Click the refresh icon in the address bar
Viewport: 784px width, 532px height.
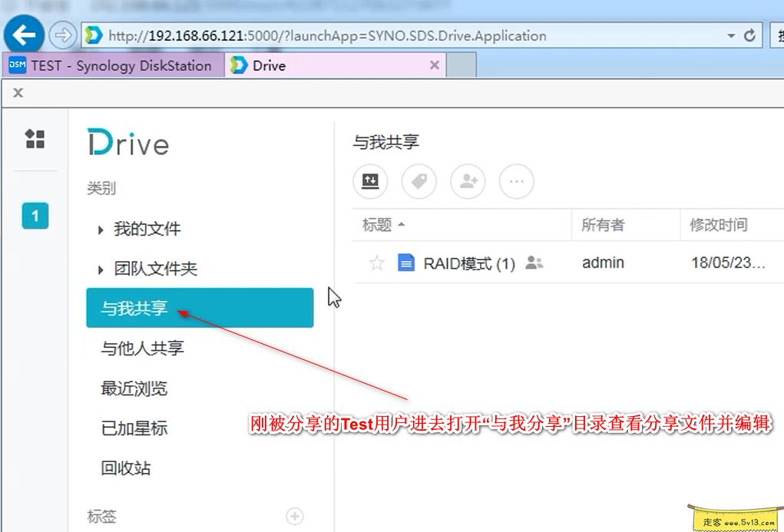[750, 35]
